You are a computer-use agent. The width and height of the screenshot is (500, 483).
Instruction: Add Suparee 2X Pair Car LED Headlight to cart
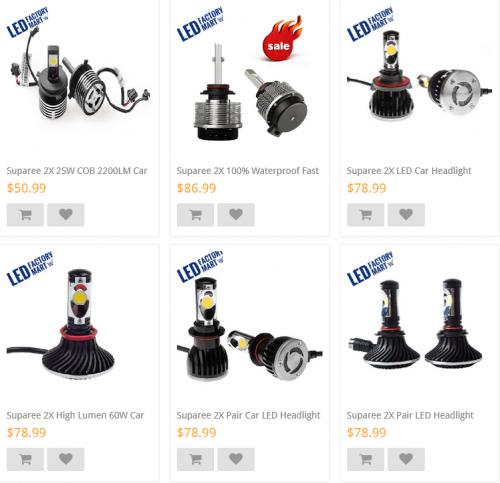(x=195, y=459)
